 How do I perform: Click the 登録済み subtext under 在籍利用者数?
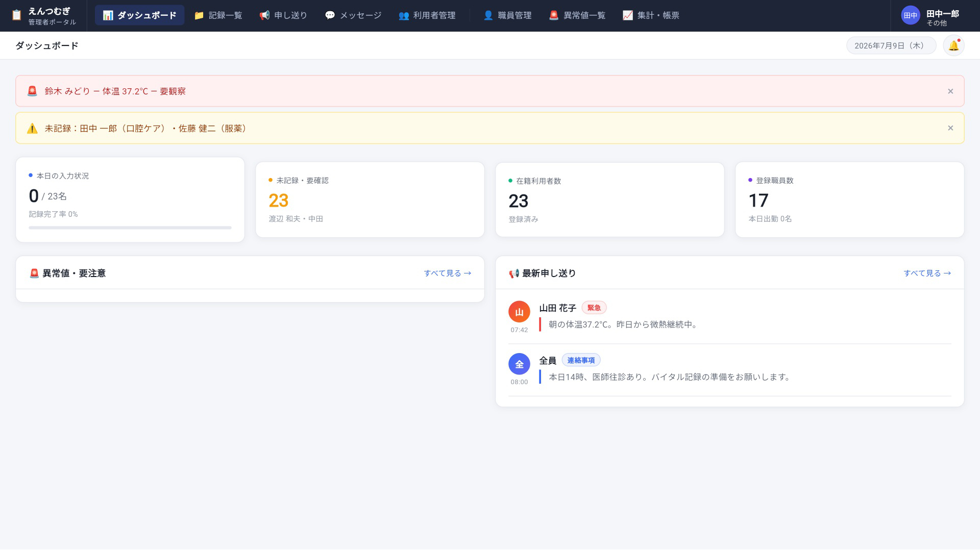coord(523,219)
